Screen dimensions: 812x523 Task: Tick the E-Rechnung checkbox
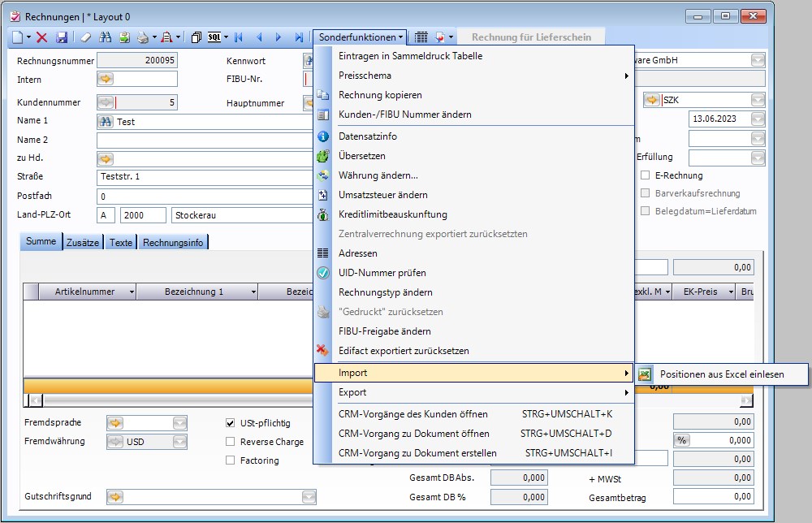(x=646, y=175)
